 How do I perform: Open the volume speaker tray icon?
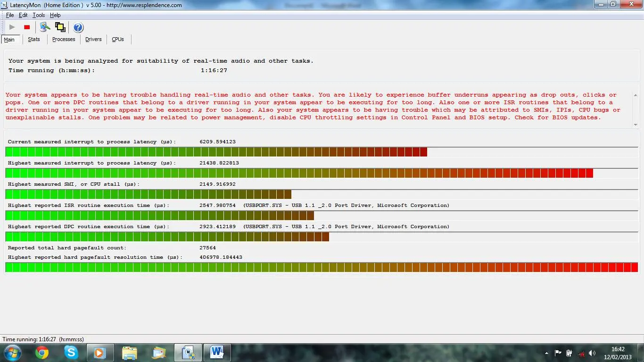pos(593,353)
